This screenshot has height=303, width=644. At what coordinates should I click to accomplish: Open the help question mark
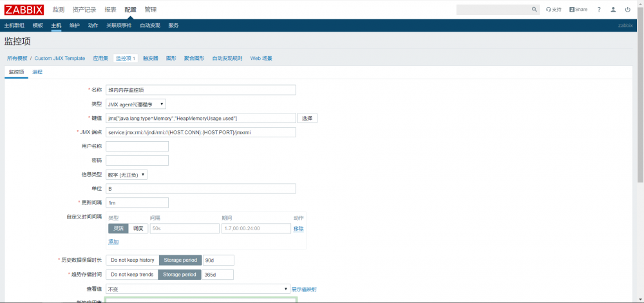click(599, 10)
